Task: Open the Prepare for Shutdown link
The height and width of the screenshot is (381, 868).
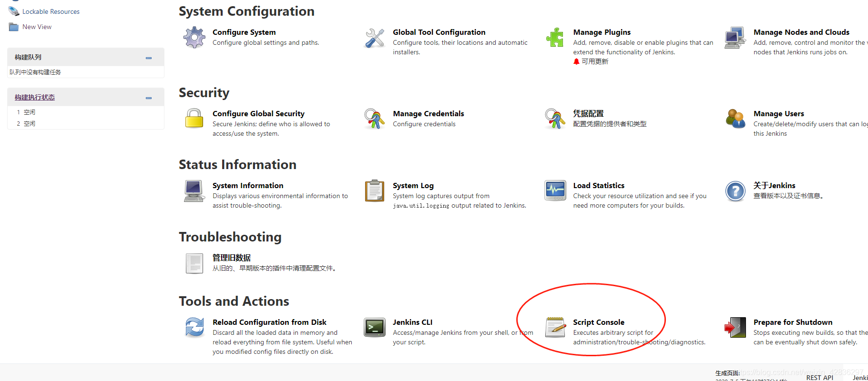Action: (793, 322)
